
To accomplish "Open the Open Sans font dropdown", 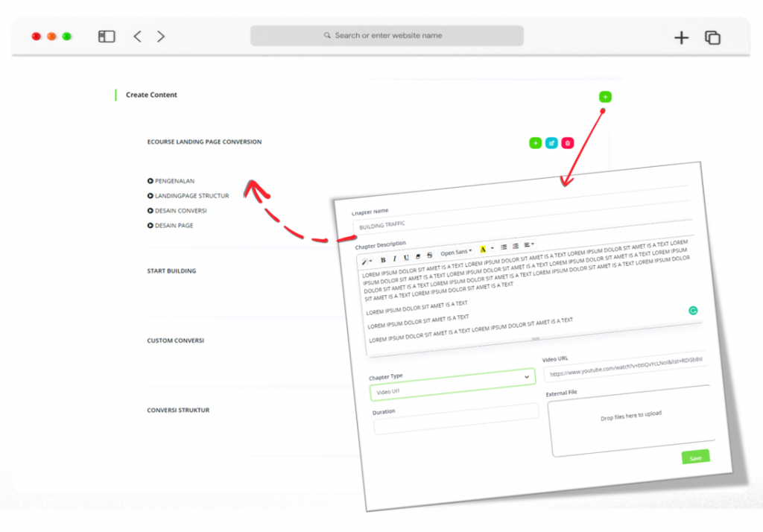I will coord(455,253).
